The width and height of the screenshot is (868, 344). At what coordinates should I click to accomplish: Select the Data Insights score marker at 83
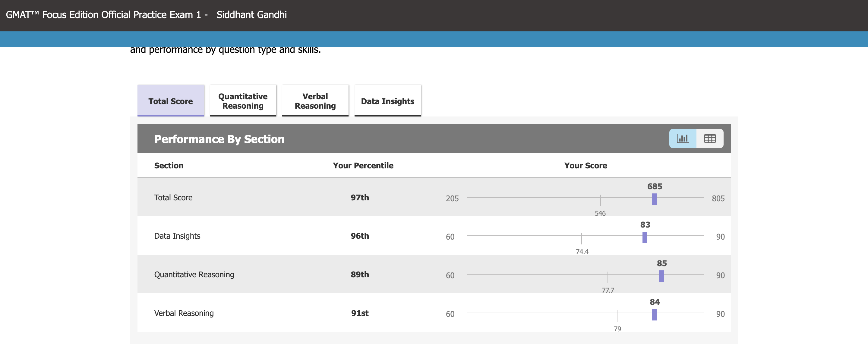coord(645,237)
